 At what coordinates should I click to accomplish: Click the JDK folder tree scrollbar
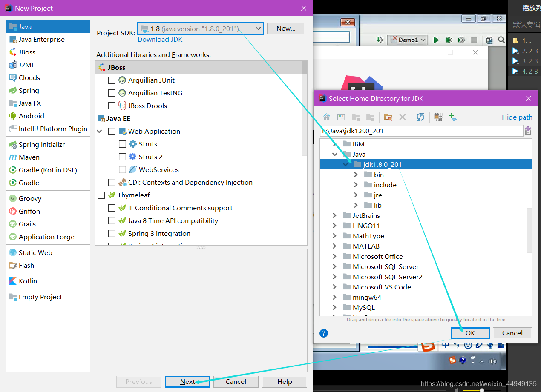pyautogui.click(x=529, y=230)
